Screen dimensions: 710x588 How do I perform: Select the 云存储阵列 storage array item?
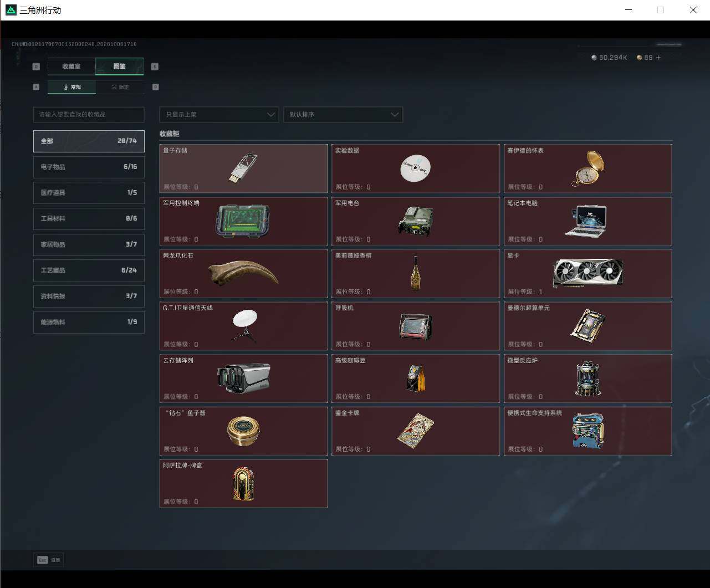[243, 379]
